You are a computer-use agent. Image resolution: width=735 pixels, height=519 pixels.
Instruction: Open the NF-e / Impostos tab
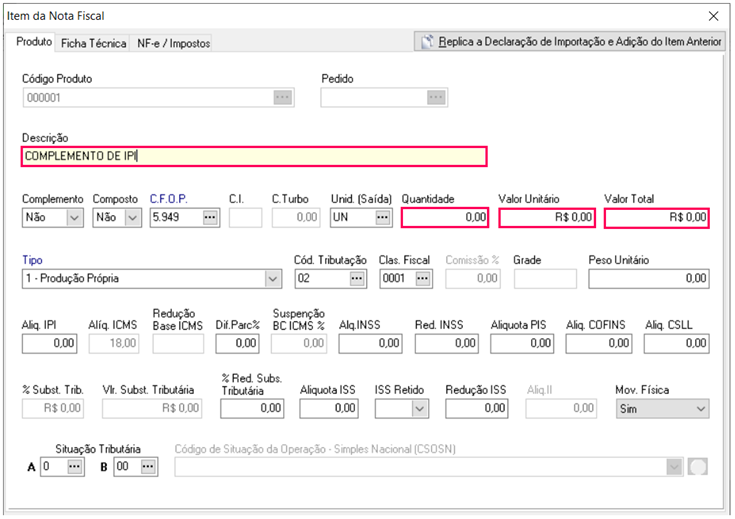coord(173,43)
